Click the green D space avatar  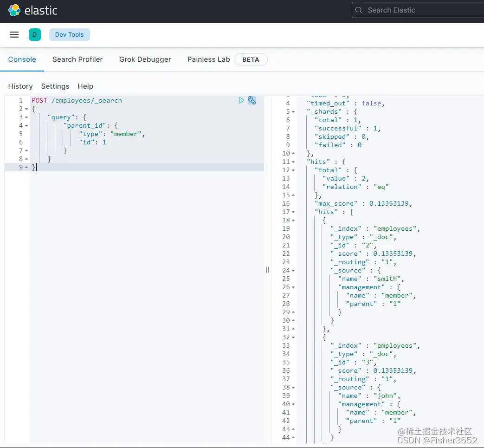pos(34,34)
